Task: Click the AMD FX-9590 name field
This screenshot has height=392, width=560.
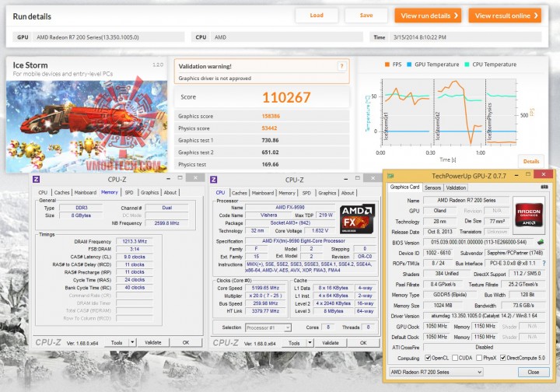Action: [x=289, y=207]
